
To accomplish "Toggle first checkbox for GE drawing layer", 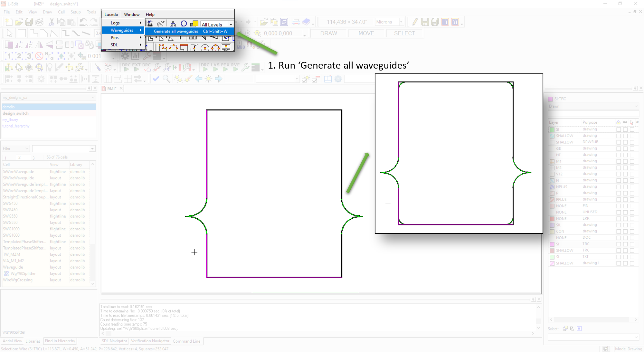I will 618,148.
